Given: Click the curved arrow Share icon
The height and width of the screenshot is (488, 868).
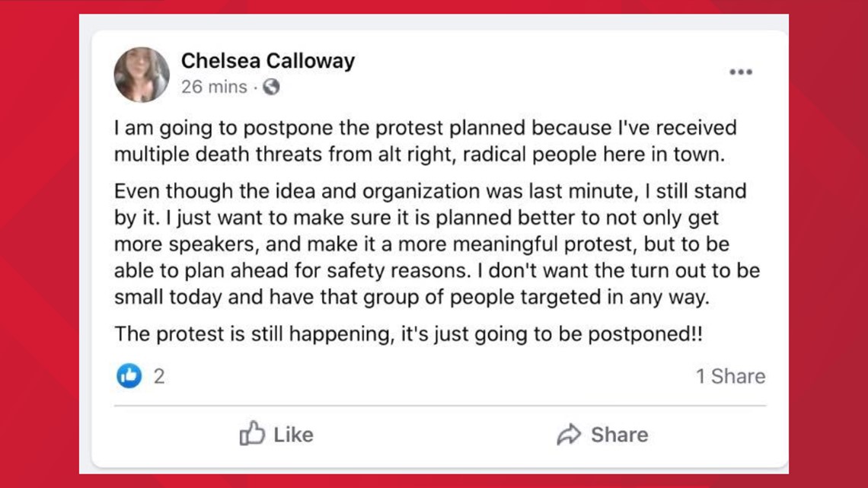Looking at the screenshot, I should pyautogui.click(x=569, y=435).
